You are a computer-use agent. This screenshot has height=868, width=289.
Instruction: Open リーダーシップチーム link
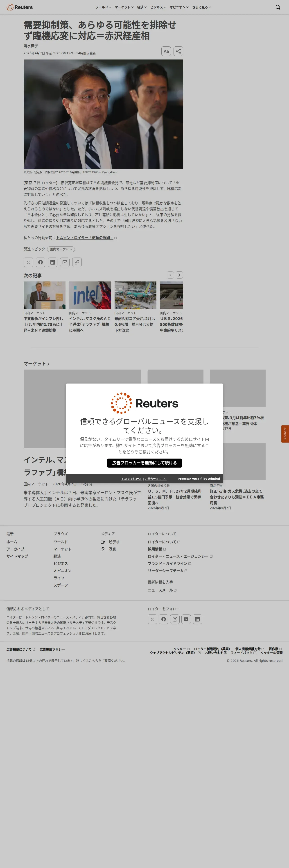(167, 571)
